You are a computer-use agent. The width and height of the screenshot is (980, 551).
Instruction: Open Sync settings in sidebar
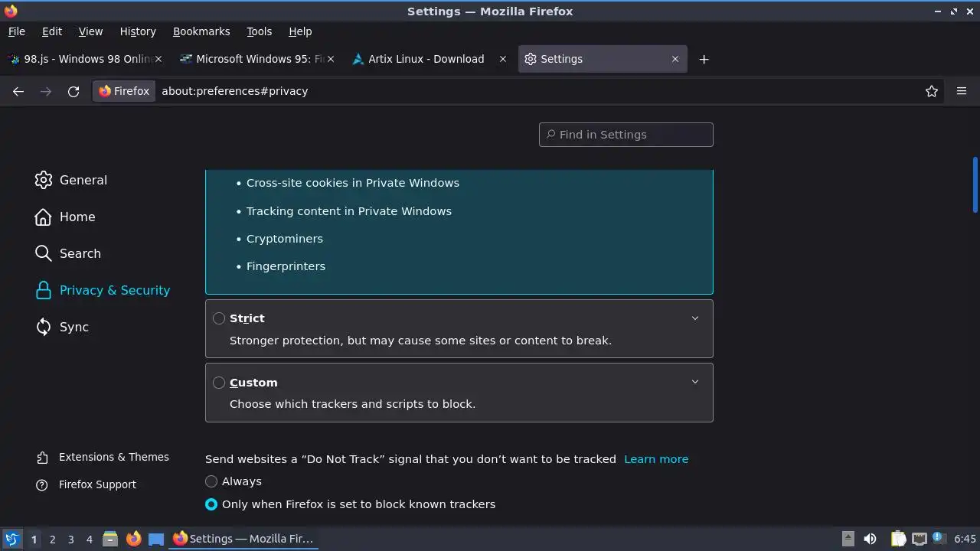tap(62, 327)
